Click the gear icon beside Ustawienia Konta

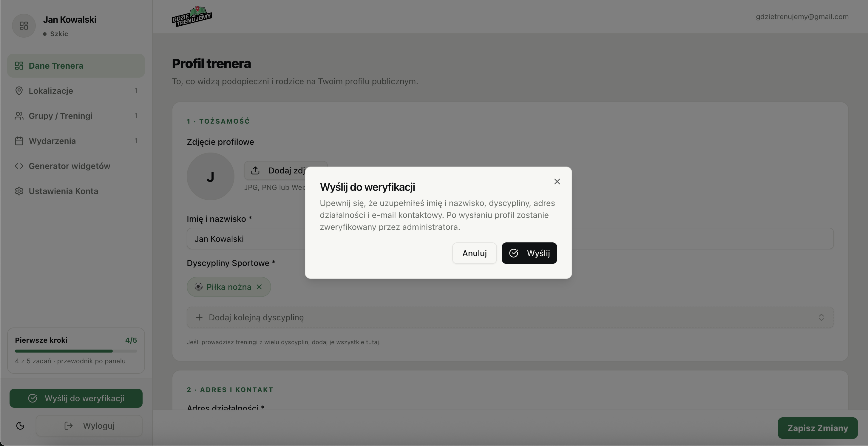[19, 191]
